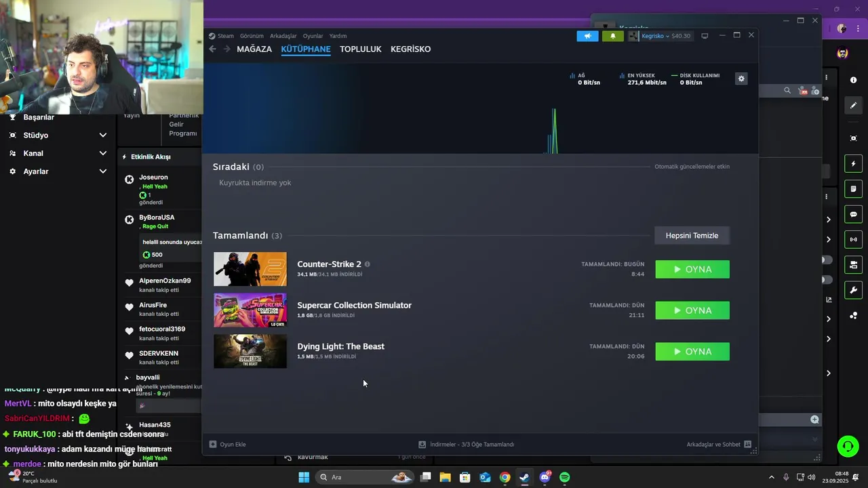Image resolution: width=868 pixels, height=488 pixels.
Task: Click the info icon in right sidebar
Action: (853, 80)
